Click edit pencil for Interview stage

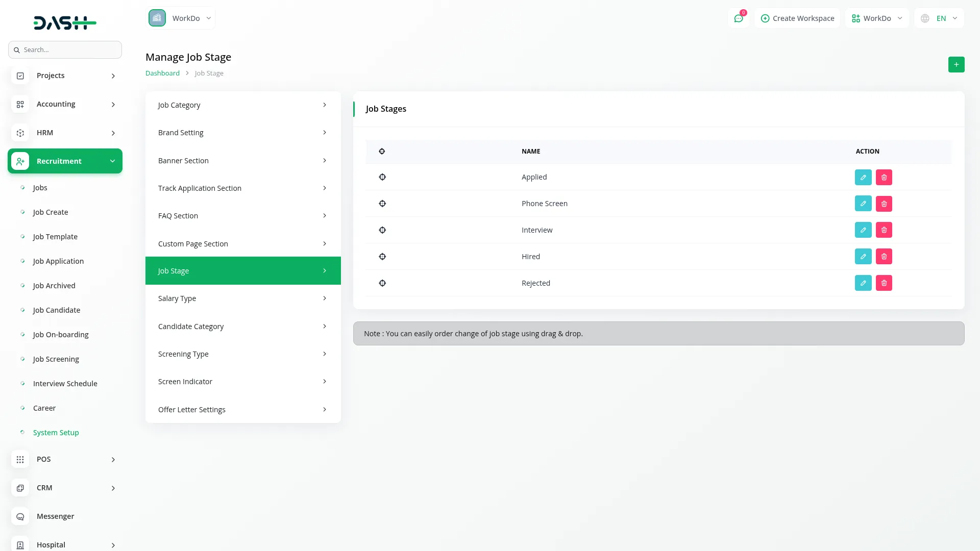863,230
